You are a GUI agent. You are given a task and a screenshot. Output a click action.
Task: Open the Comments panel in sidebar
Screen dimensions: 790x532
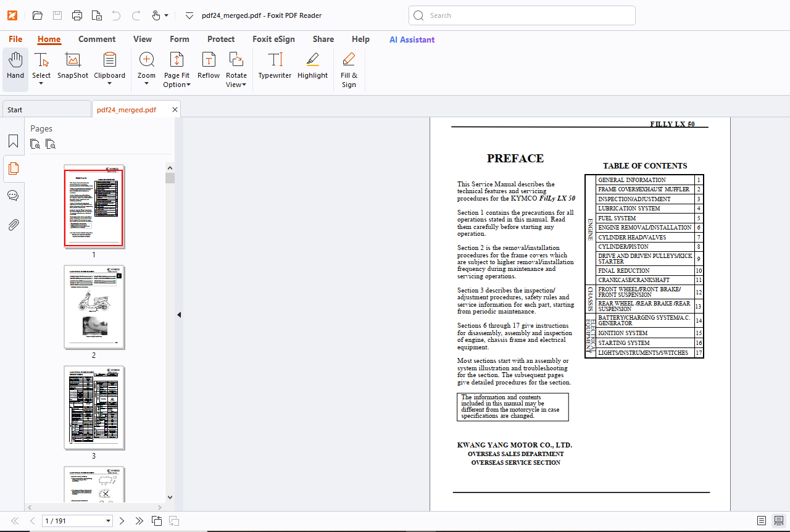point(13,196)
